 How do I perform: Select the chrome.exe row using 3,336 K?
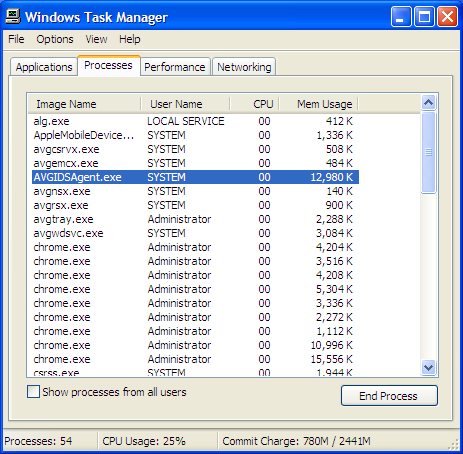point(195,303)
